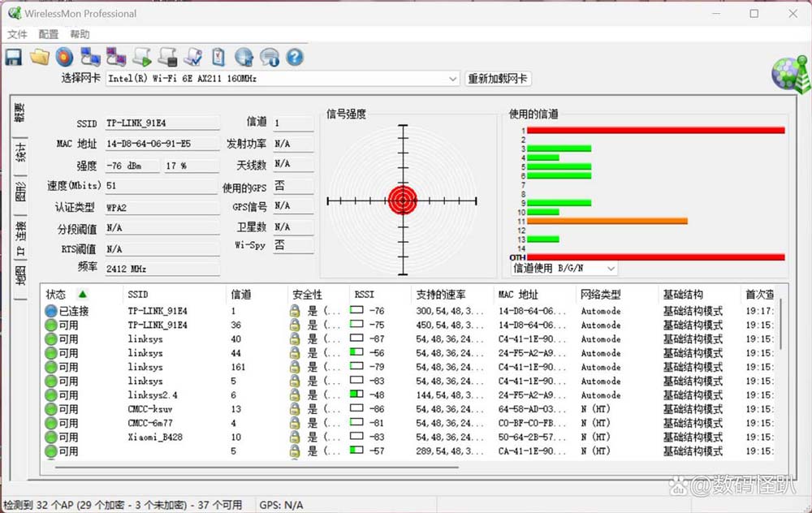The image size is (812, 513).
Task: Sort the list by 安全性 column header
Action: tap(307, 295)
